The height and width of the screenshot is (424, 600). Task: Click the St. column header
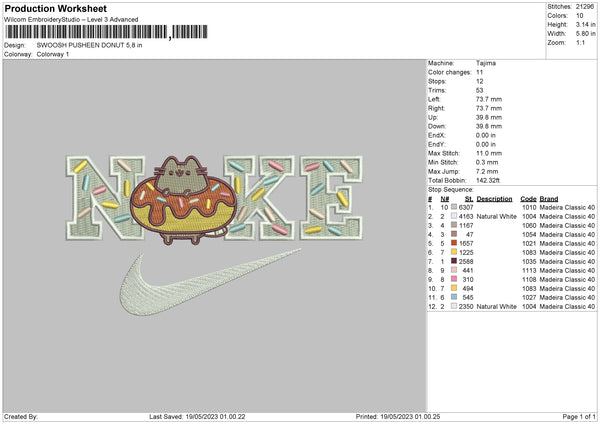tap(469, 199)
